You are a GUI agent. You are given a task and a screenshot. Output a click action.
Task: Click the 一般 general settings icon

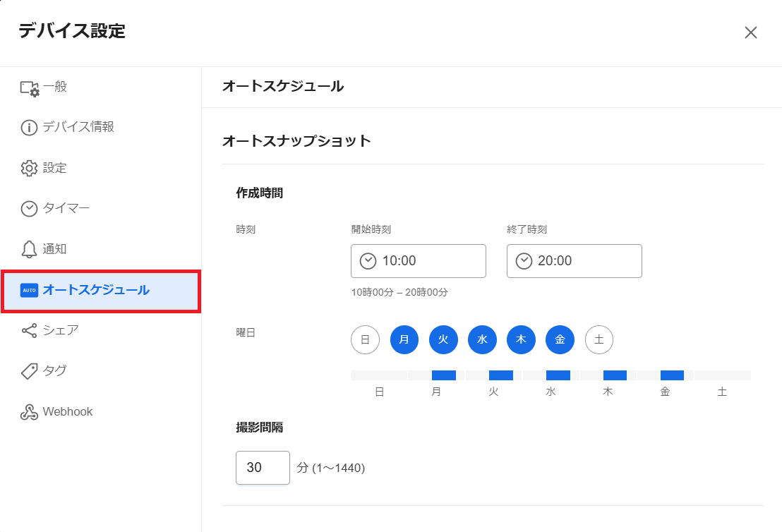(30, 88)
